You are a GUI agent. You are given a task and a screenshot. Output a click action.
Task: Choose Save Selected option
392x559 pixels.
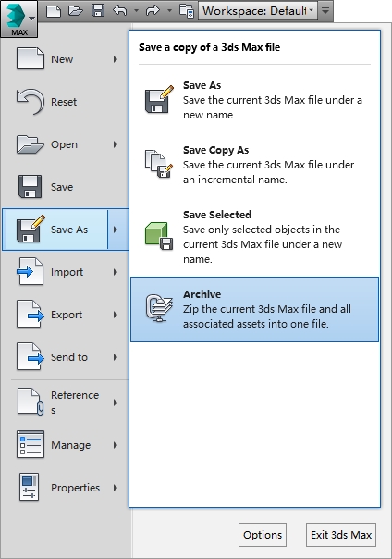coord(254,237)
